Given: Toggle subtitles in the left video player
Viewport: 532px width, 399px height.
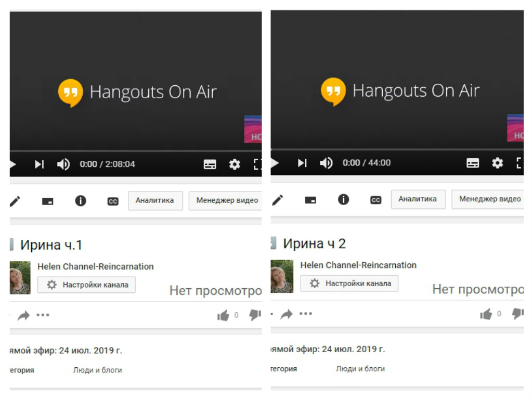Looking at the screenshot, I should click(210, 164).
